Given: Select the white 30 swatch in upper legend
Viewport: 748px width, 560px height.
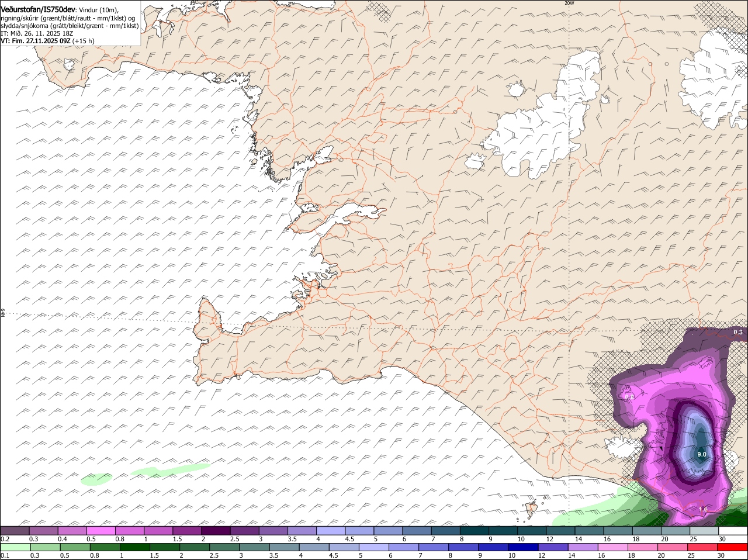Looking at the screenshot, I should [733, 531].
